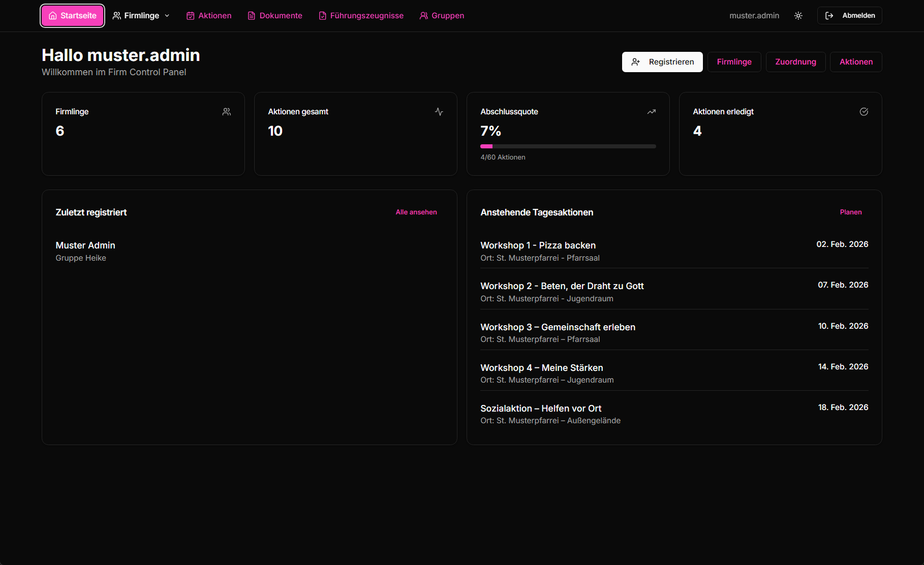Click the users icon on the Firmlinge card
The height and width of the screenshot is (565, 924).
coord(226,111)
